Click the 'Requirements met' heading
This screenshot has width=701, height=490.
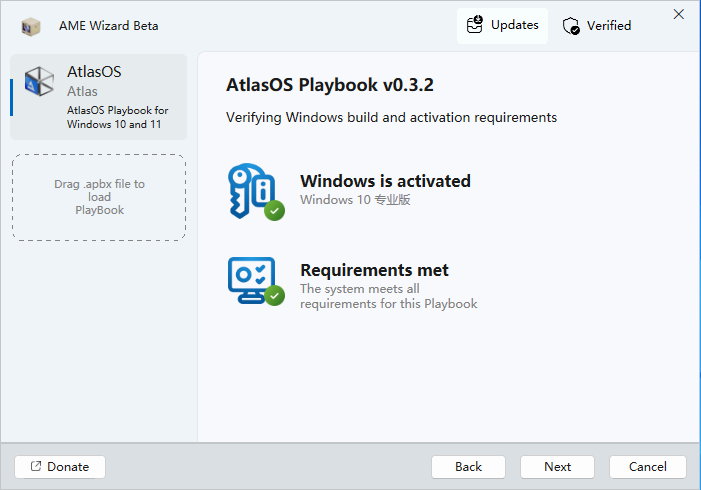374,270
